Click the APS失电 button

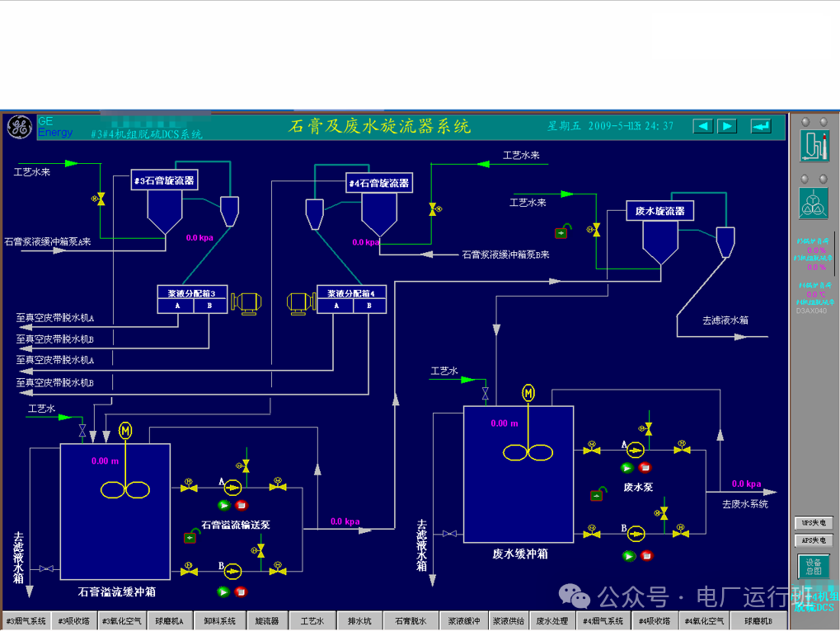click(814, 540)
